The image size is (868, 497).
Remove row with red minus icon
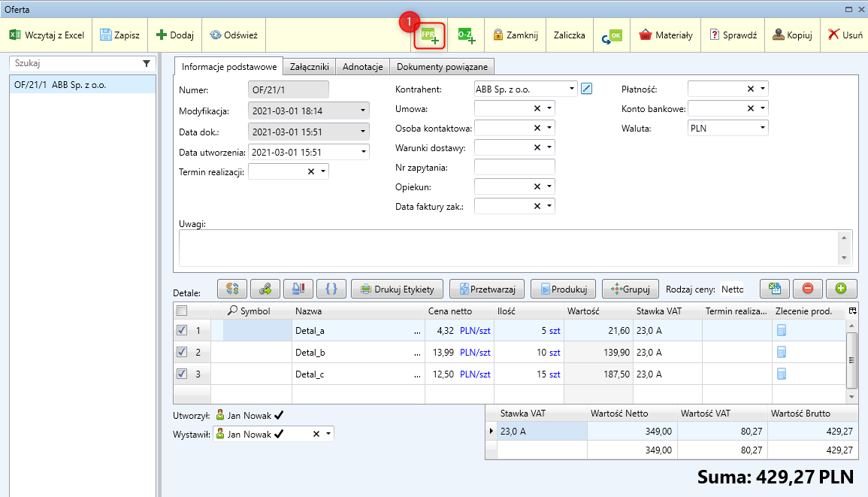(x=808, y=288)
